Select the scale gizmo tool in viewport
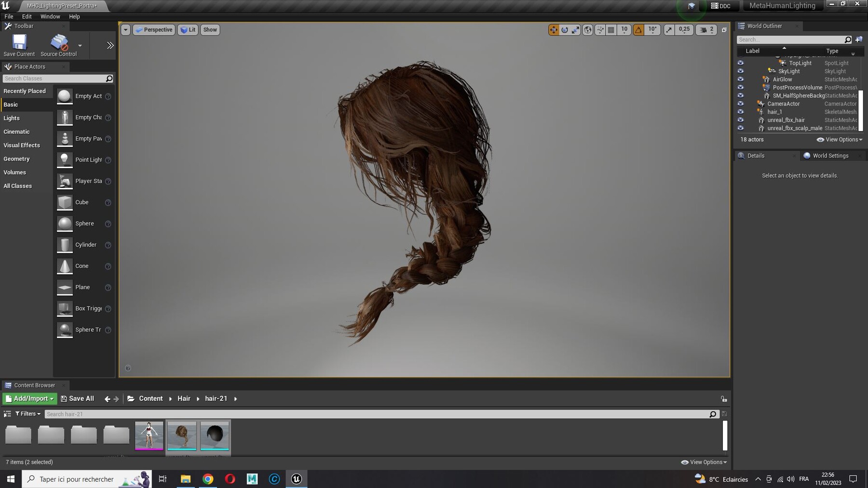The width and height of the screenshot is (868, 488). 575,30
